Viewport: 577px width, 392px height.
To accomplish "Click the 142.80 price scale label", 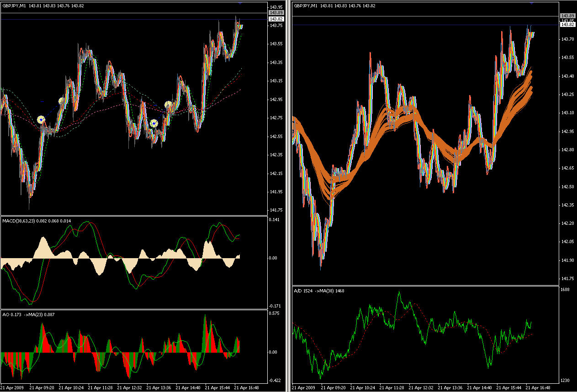I will point(567,150).
